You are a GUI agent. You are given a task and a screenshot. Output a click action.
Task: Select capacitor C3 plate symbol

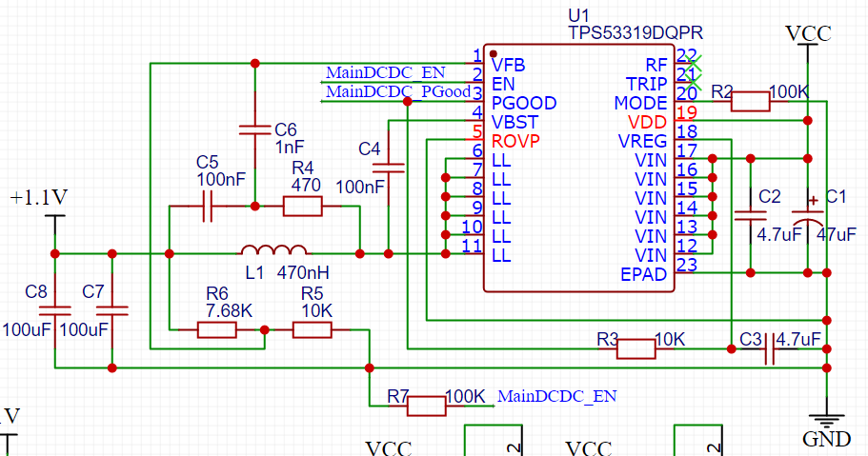(770, 348)
